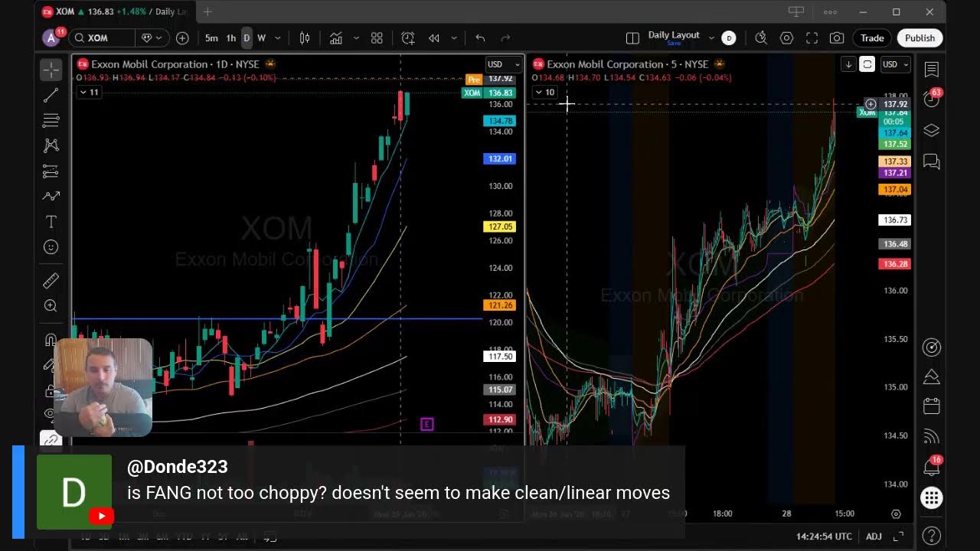Viewport: 980px width, 551px height.
Task: Open the calendar panel in right sidebar
Action: point(932,406)
